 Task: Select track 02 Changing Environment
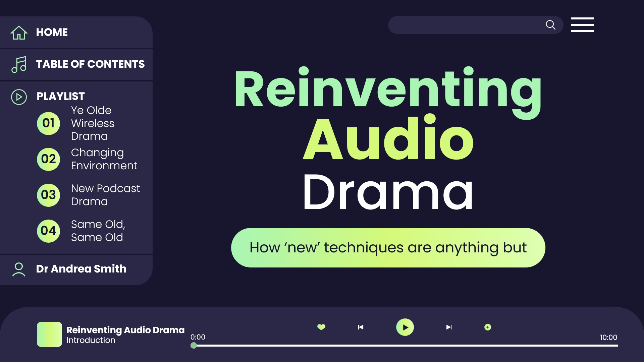[104, 159]
